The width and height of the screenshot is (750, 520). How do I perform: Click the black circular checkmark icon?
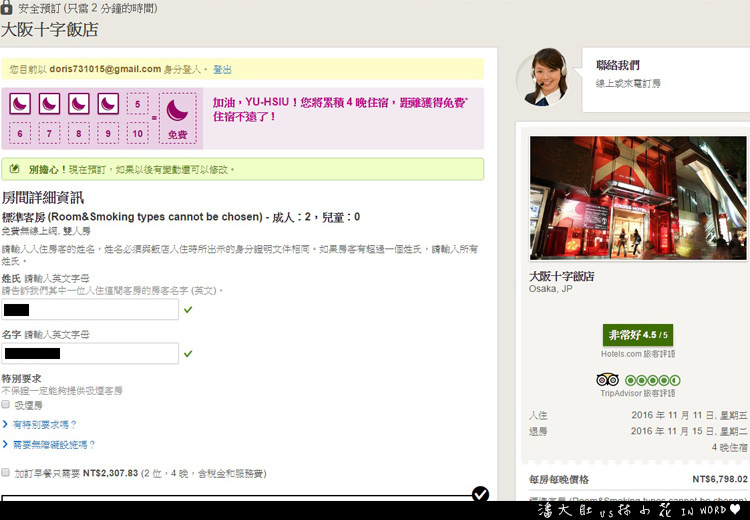point(480,494)
